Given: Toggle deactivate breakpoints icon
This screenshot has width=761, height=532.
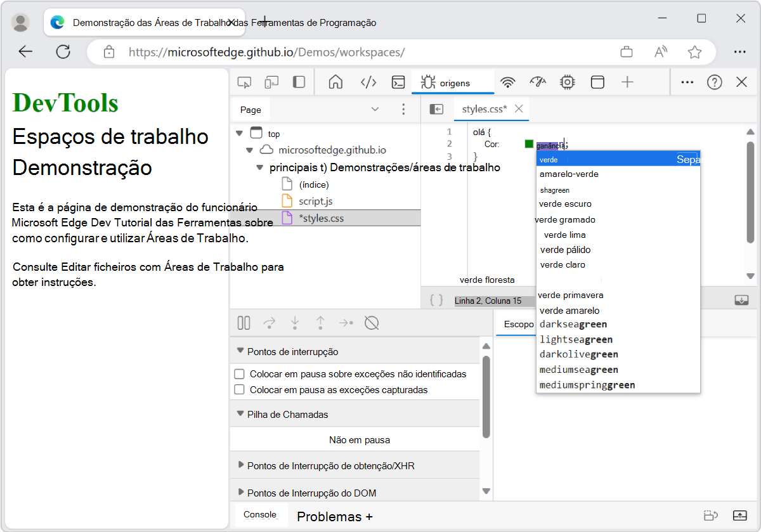Looking at the screenshot, I should click(372, 323).
